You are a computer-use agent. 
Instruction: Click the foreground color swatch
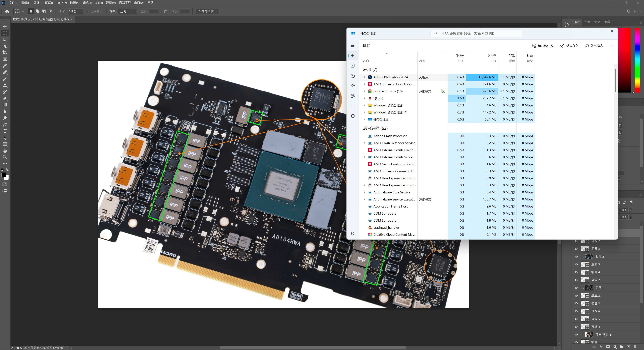pos(4,175)
